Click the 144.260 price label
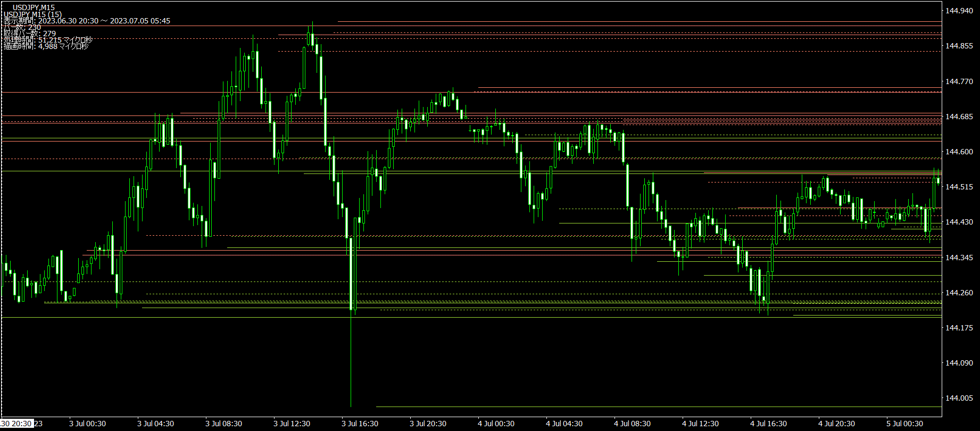The width and height of the screenshot is (980, 431). [959, 293]
